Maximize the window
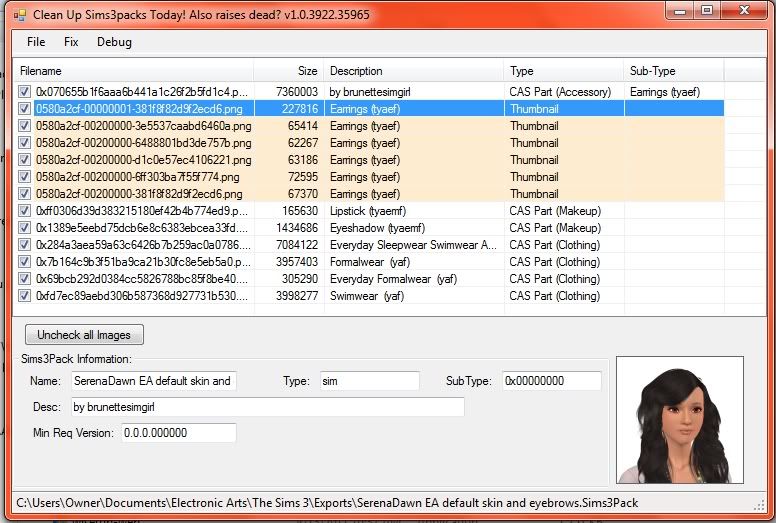Viewport: 776px width, 523px height. [707, 10]
